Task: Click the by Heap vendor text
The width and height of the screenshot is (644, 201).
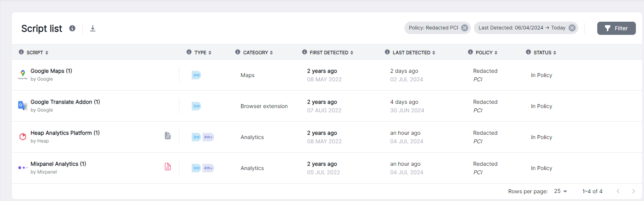Action: pos(40,141)
